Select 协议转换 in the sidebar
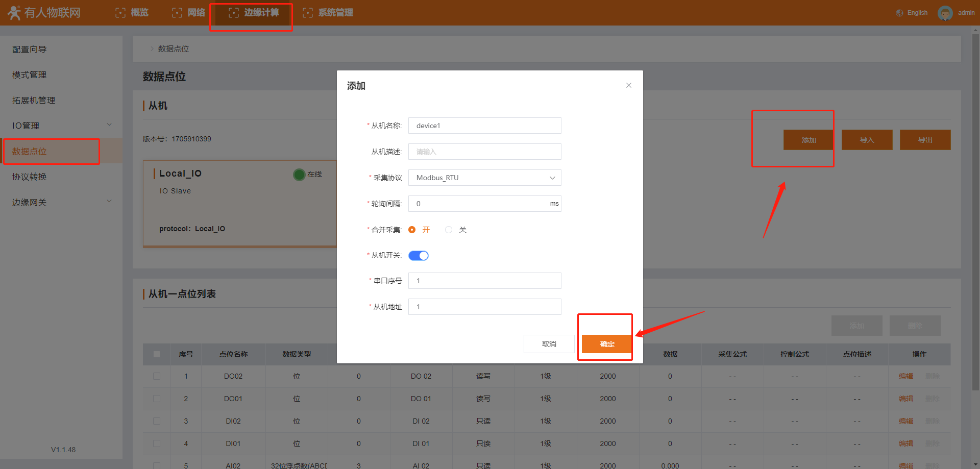Image resolution: width=980 pixels, height=469 pixels. (30, 177)
